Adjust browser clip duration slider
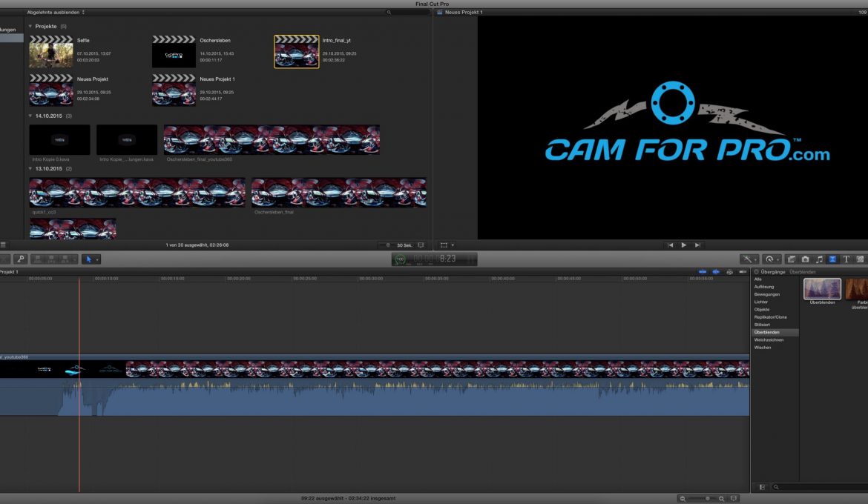This screenshot has width=868, height=504. [387, 245]
